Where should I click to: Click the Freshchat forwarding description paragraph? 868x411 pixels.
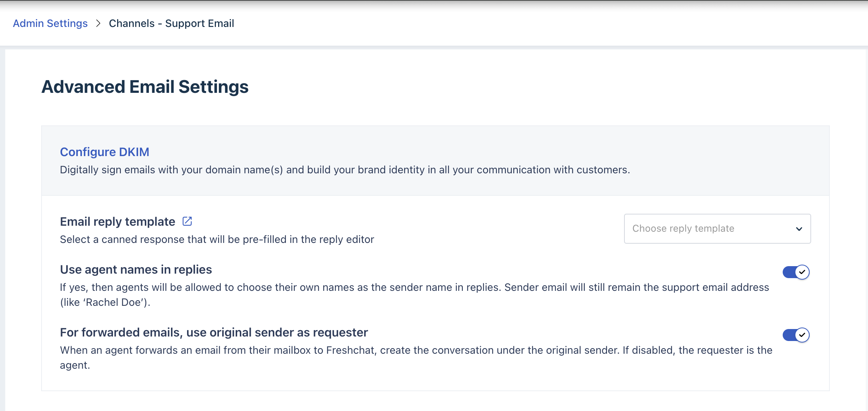coord(416,350)
